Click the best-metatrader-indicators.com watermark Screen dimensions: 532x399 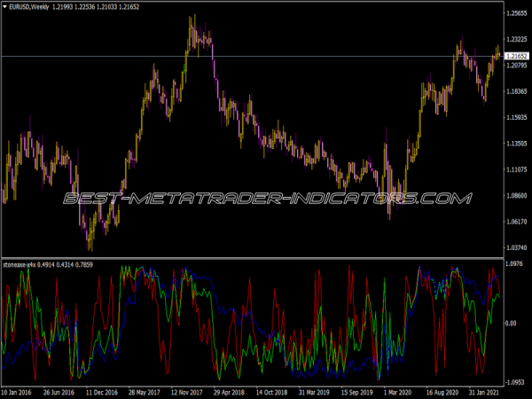point(266,198)
